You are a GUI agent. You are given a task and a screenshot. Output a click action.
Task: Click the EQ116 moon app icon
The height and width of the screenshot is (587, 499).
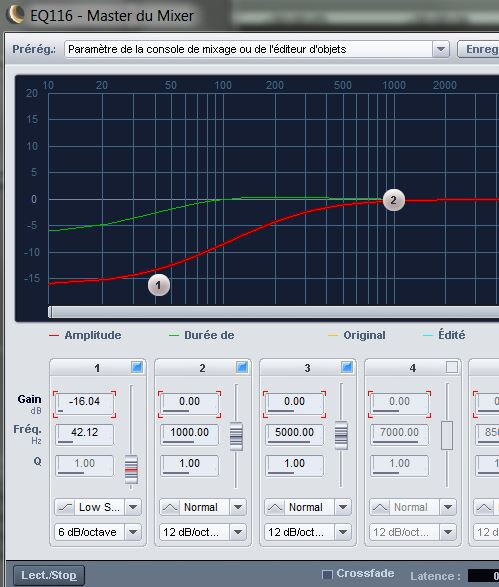click(15, 15)
